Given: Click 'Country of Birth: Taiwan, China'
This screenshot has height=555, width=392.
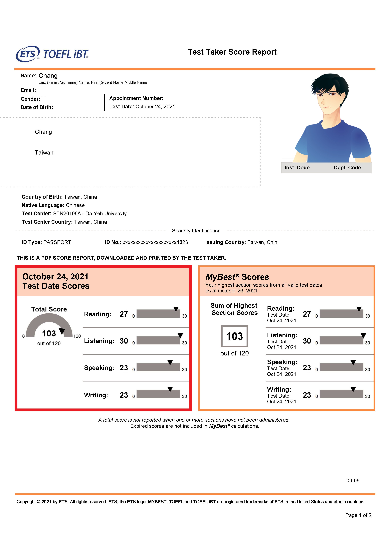Looking at the screenshot, I should pyautogui.click(x=59, y=197).
